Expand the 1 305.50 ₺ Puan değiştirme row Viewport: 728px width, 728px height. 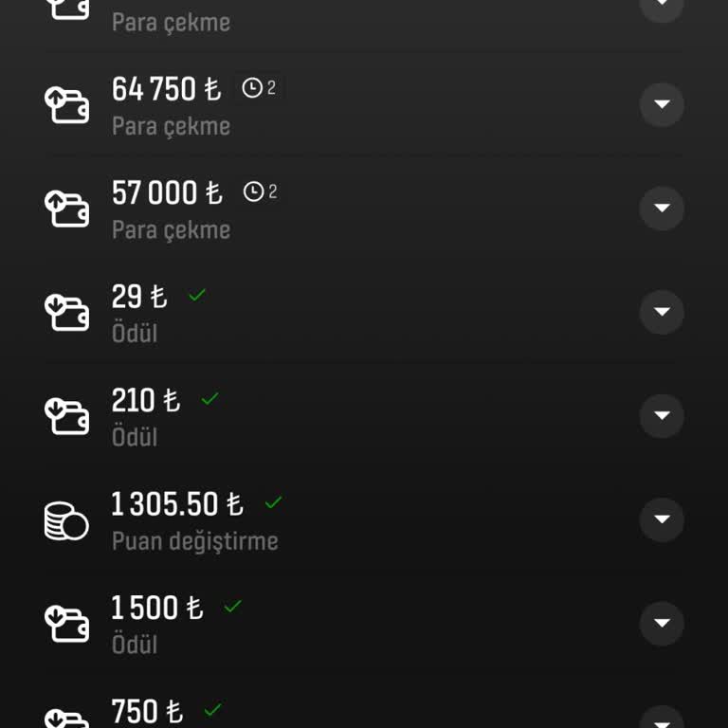click(662, 519)
